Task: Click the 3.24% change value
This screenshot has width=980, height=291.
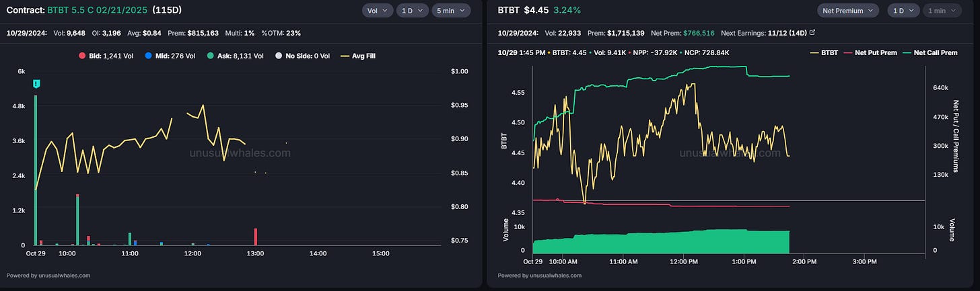Action: pos(568,10)
